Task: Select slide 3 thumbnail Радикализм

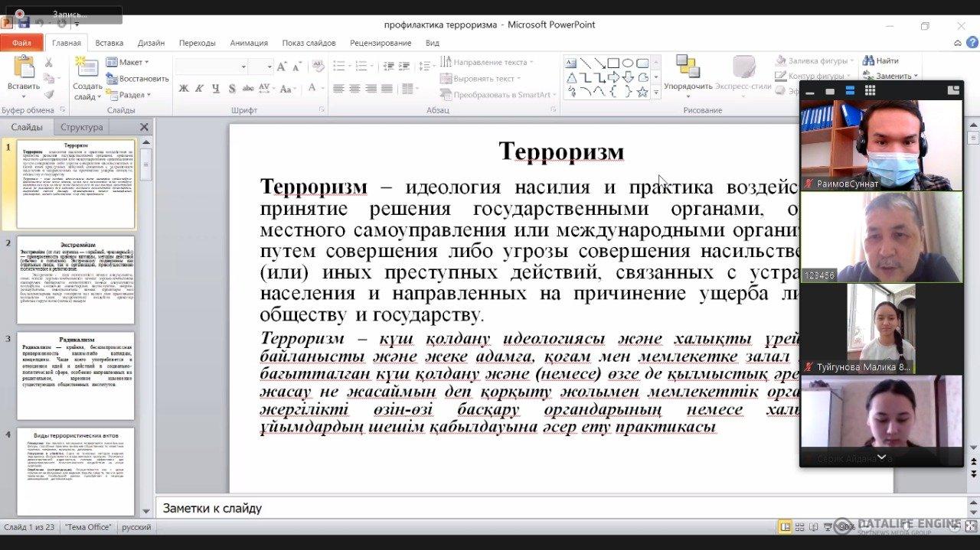Action: (76, 376)
